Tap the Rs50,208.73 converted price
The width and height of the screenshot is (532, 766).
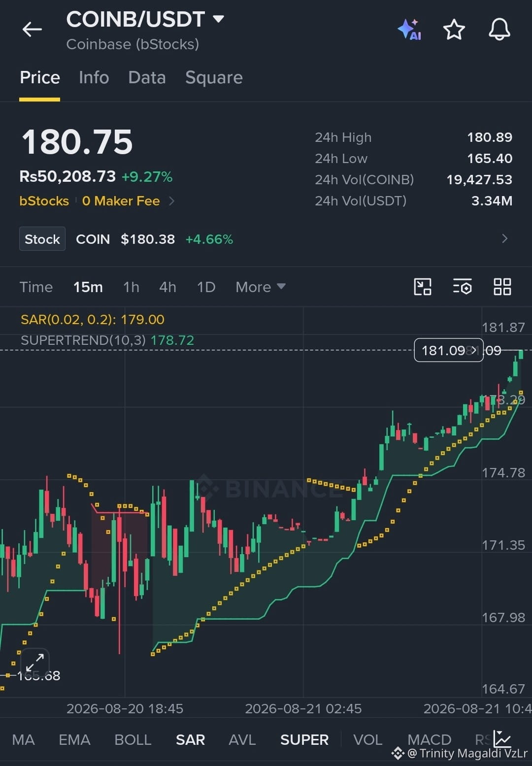point(67,176)
